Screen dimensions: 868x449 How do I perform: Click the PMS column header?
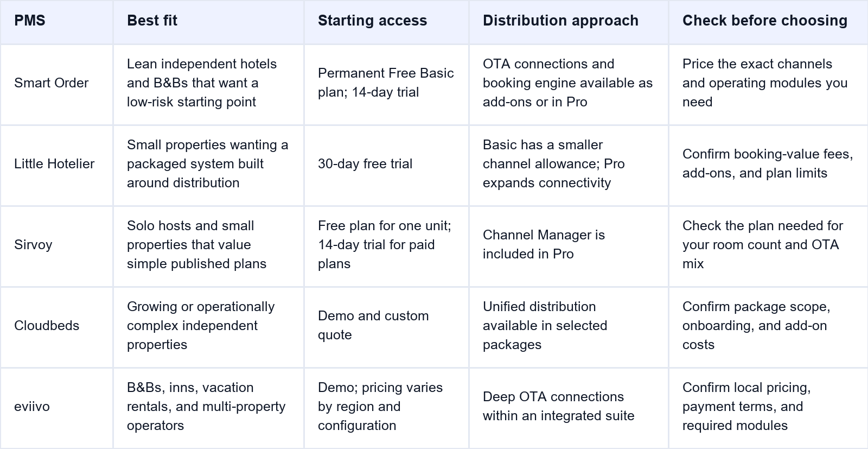(56, 22)
